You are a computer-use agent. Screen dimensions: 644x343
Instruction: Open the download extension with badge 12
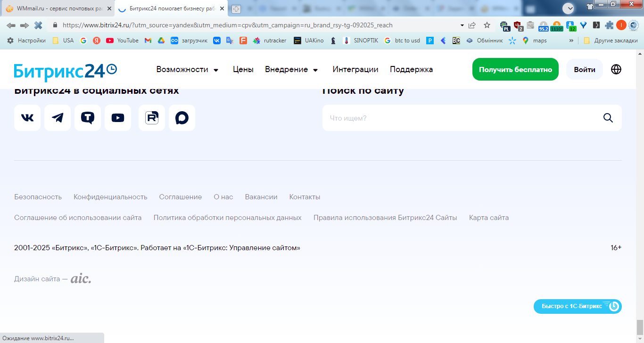(570, 25)
